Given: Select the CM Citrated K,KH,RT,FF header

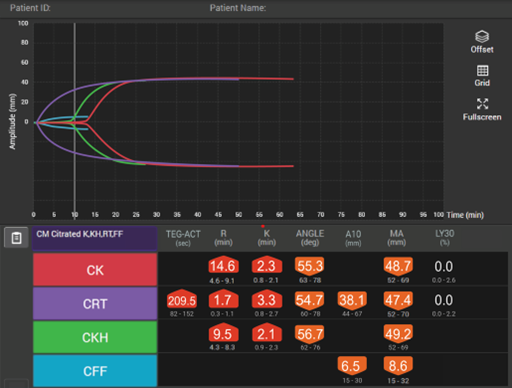Looking at the screenshot, I should [95, 238].
